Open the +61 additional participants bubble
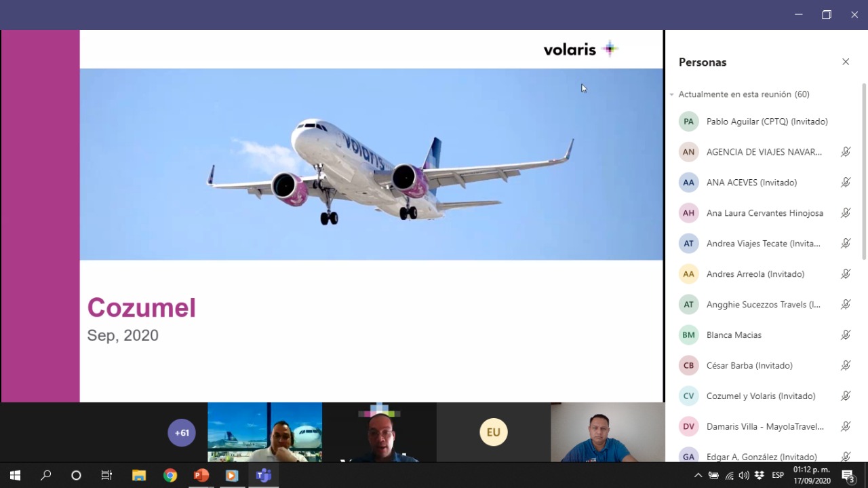Screen dimensions: 868x488 [182, 433]
